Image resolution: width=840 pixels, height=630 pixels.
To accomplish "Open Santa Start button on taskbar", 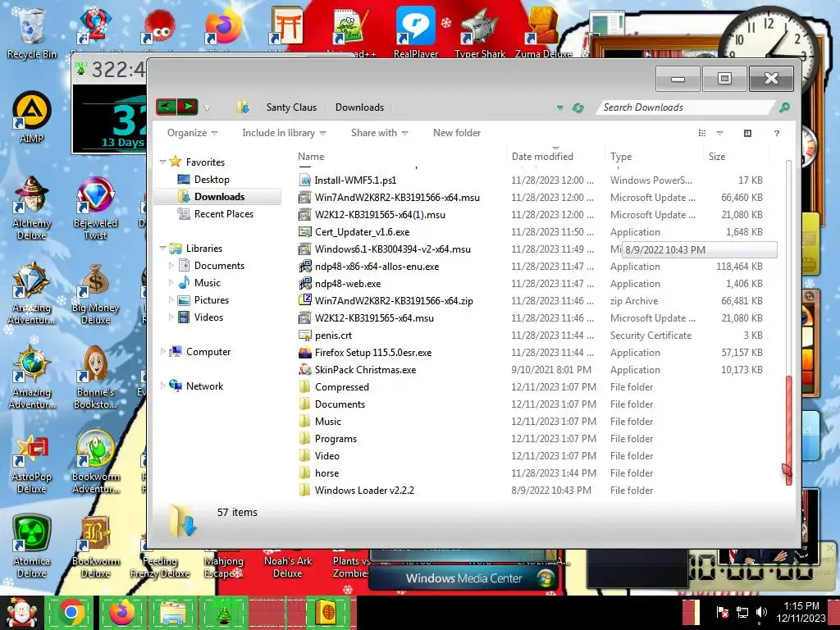I will click(21, 613).
